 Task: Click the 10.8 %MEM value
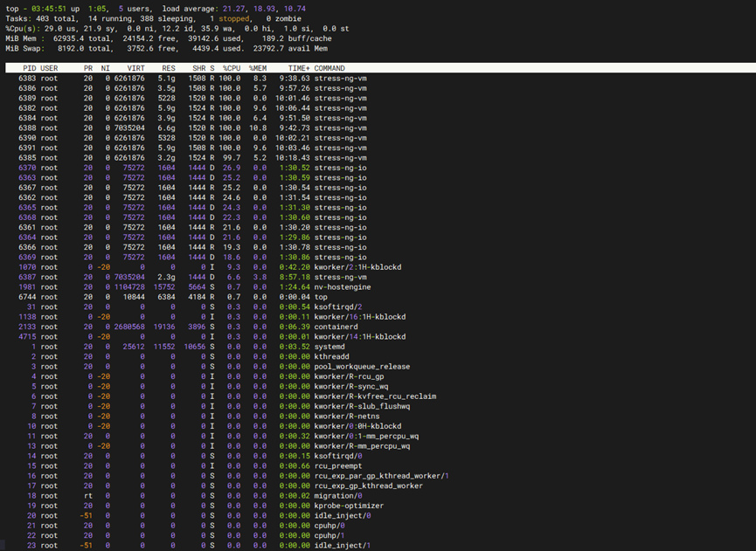tap(258, 127)
